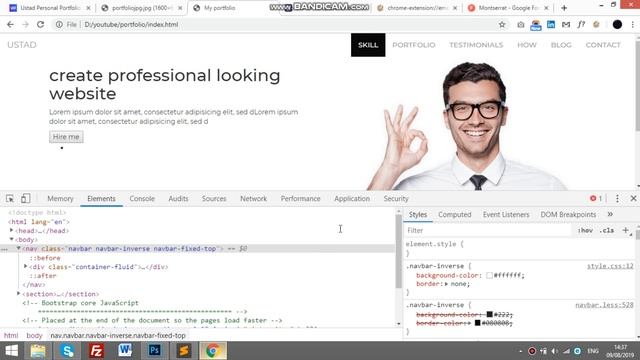Click the fonts f? extension icon

coord(581,24)
